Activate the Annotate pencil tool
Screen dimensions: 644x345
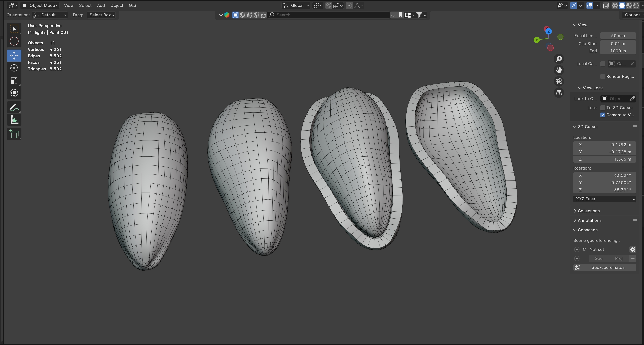[x=14, y=108]
